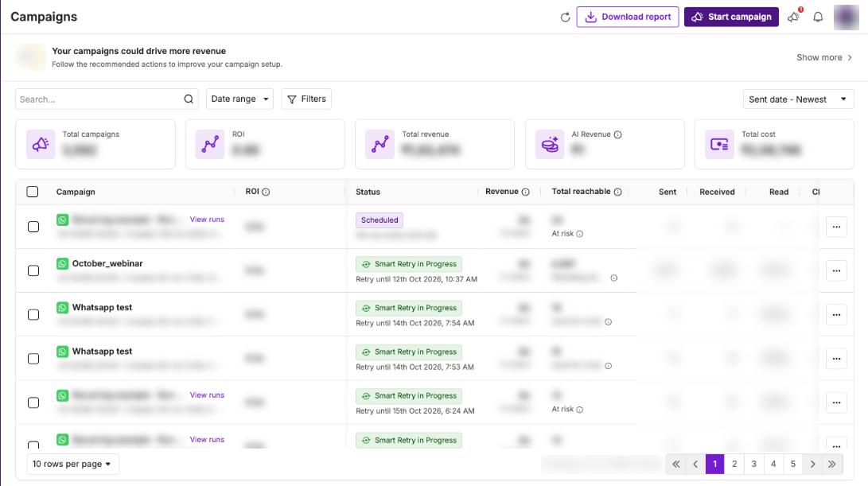
Task: Select page 1 in pagination
Action: click(714, 465)
